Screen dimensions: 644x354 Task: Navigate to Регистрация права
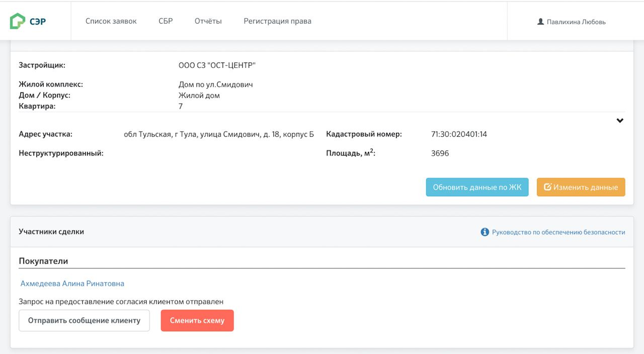(x=277, y=21)
